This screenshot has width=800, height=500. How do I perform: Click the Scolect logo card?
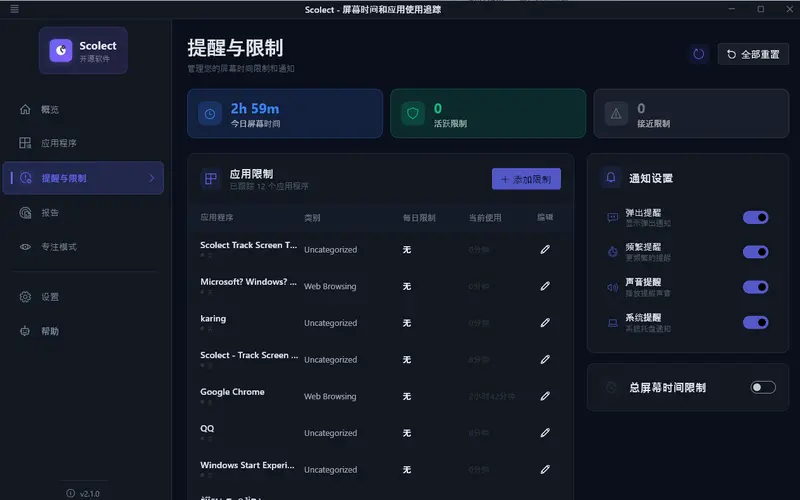[83, 51]
